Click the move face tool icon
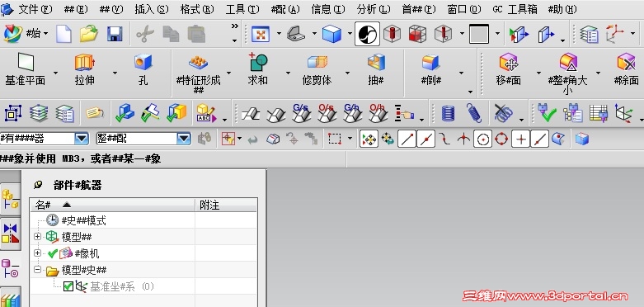644x307 pixels. (509, 63)
